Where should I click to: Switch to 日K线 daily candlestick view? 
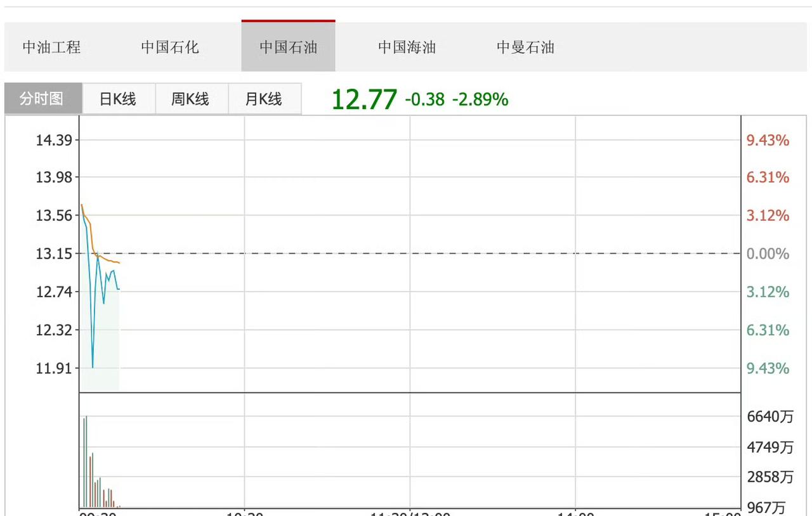[x=118, y=98]
